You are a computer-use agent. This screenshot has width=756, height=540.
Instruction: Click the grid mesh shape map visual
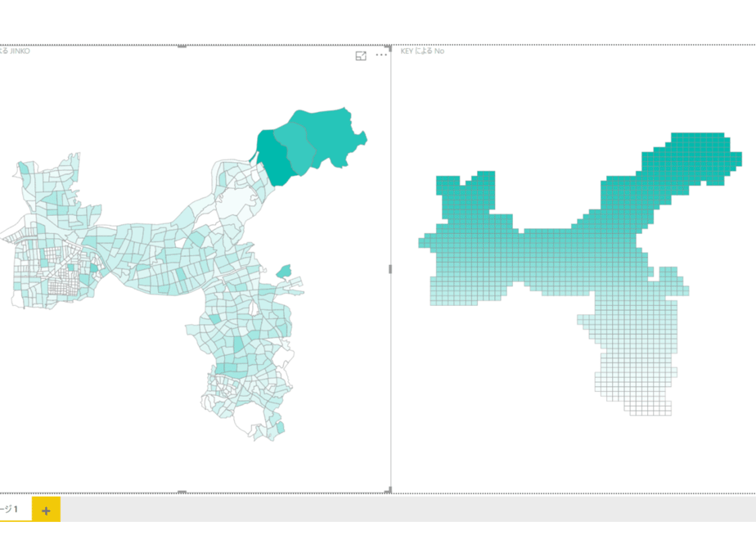[x=578, y=272]
